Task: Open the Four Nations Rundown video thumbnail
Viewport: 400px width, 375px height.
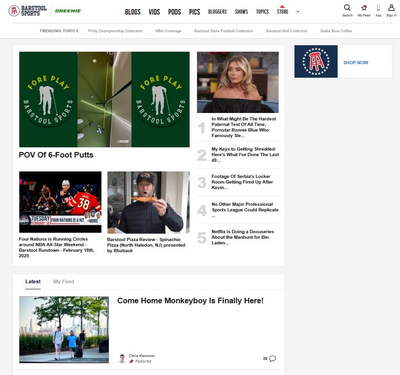Action: coord(60,202)
